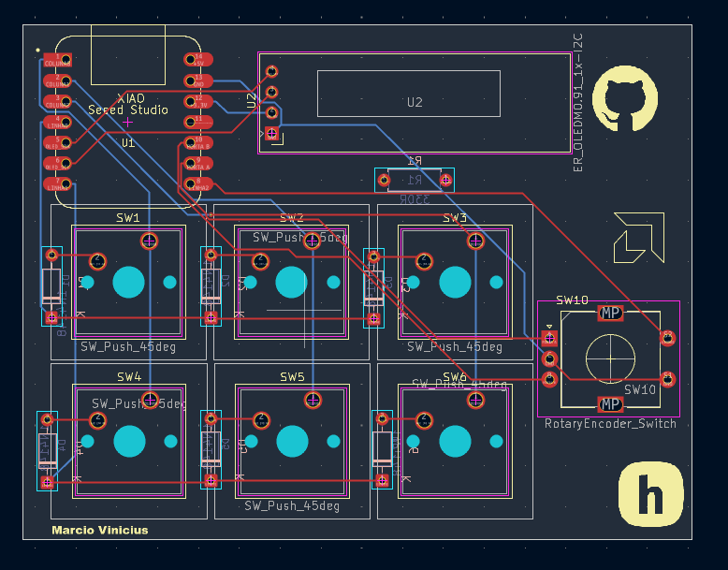Select the SW3 reference label
Viewport: 728px width, 570px height.
[x=455, y=218]
